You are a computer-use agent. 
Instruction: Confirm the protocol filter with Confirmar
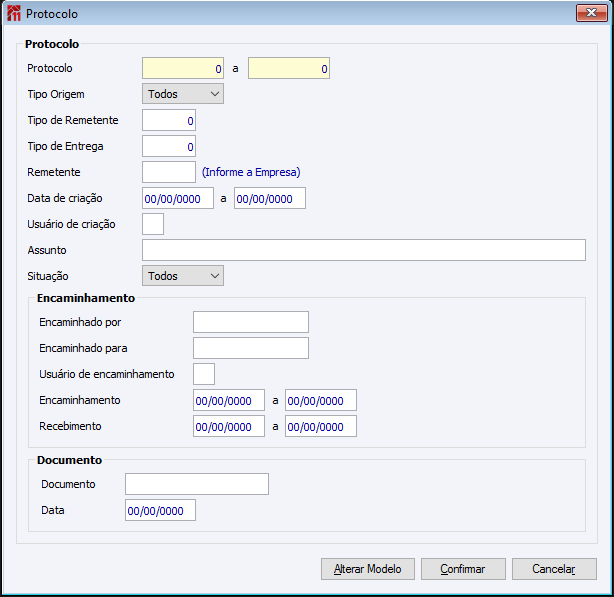(x=463, y=569)
